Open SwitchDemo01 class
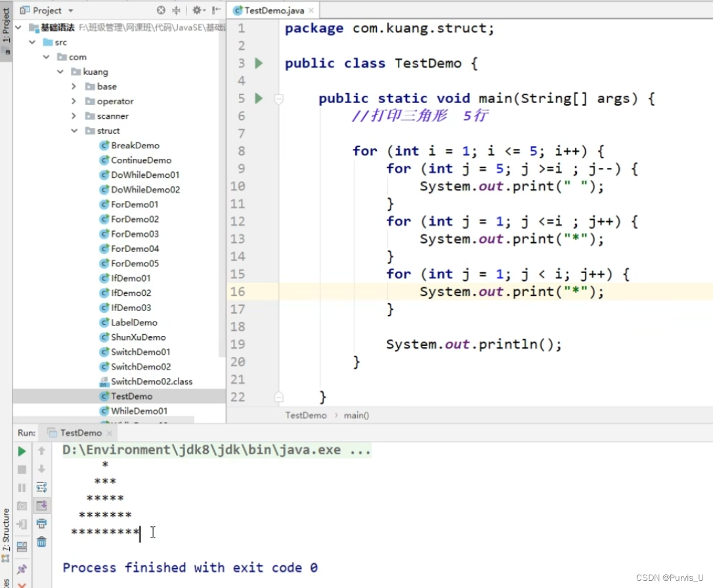 pyautogui.click(x=135, y=352)
